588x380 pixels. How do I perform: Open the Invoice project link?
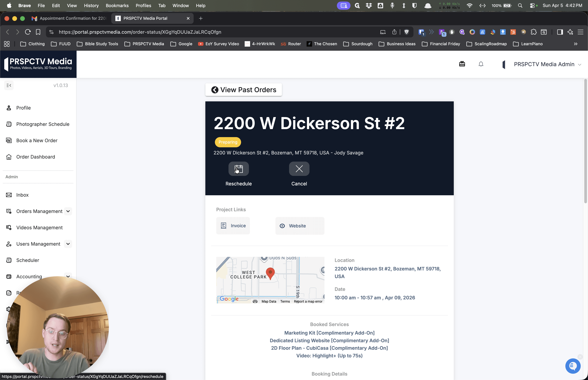(x=233, y=226)
